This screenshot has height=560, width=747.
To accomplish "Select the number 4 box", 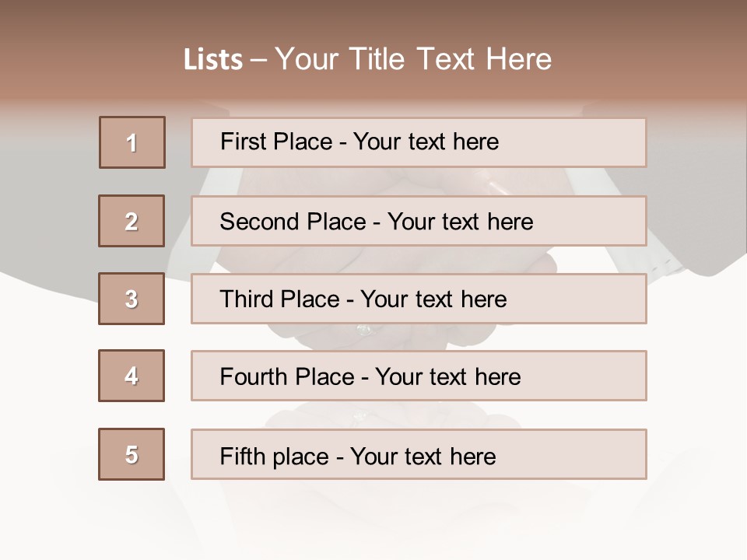I will coord(132,376).
